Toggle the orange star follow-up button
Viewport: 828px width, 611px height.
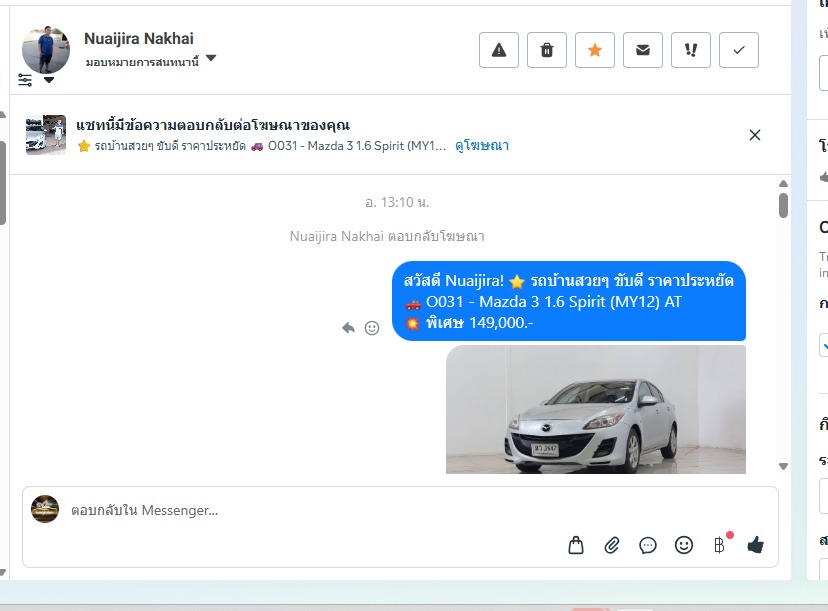pyautogui.click(x=595, y=50)
